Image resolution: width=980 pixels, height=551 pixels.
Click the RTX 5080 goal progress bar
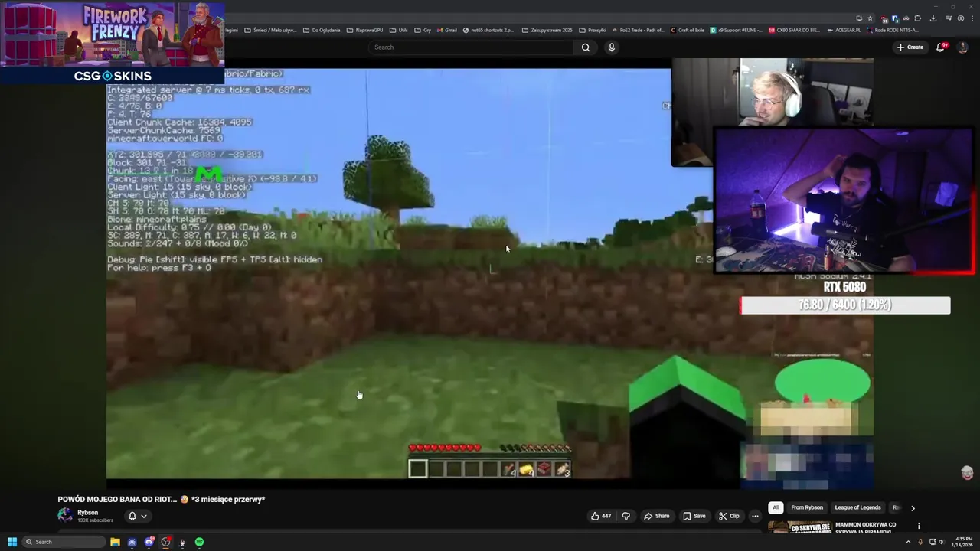(844, 305)
